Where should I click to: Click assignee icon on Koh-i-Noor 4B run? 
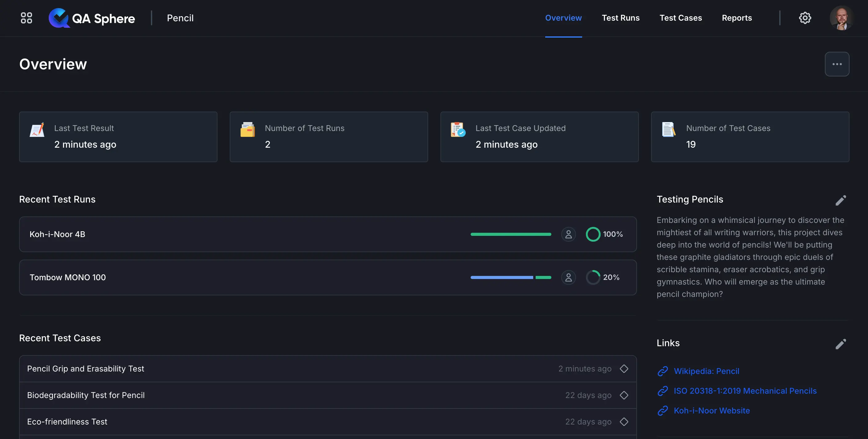[568, 234]
